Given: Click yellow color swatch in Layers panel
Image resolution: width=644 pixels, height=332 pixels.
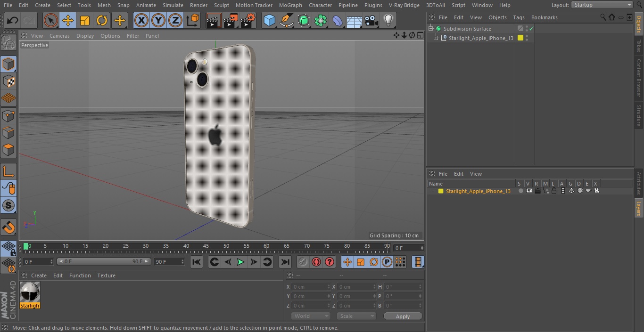Looking at the screenshot, I should tap(441, 191).
